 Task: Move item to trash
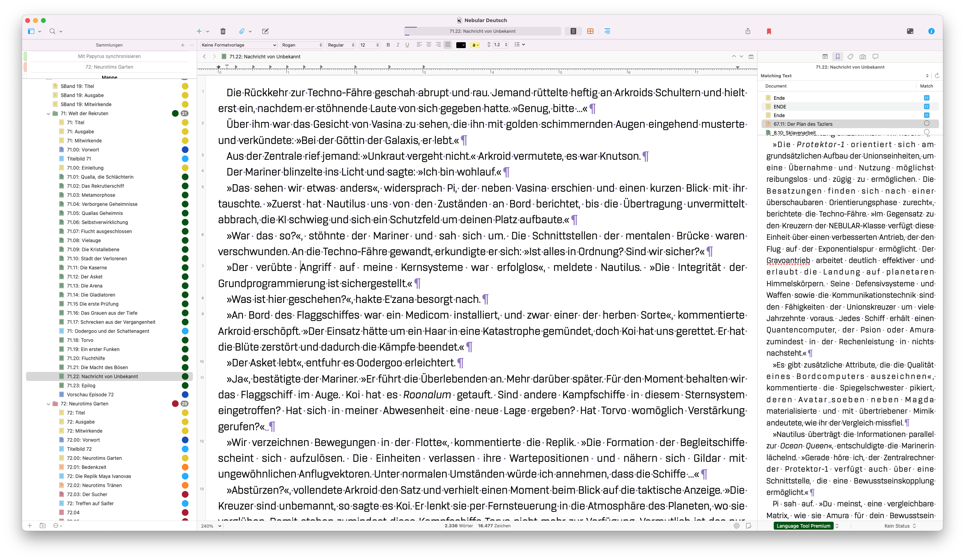tap(223, 31)
